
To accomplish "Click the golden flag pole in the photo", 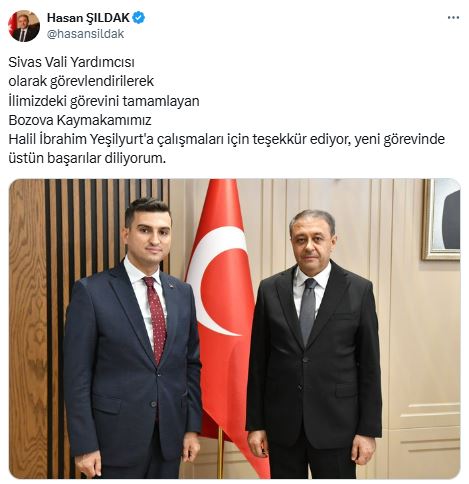I will [220, 453].
